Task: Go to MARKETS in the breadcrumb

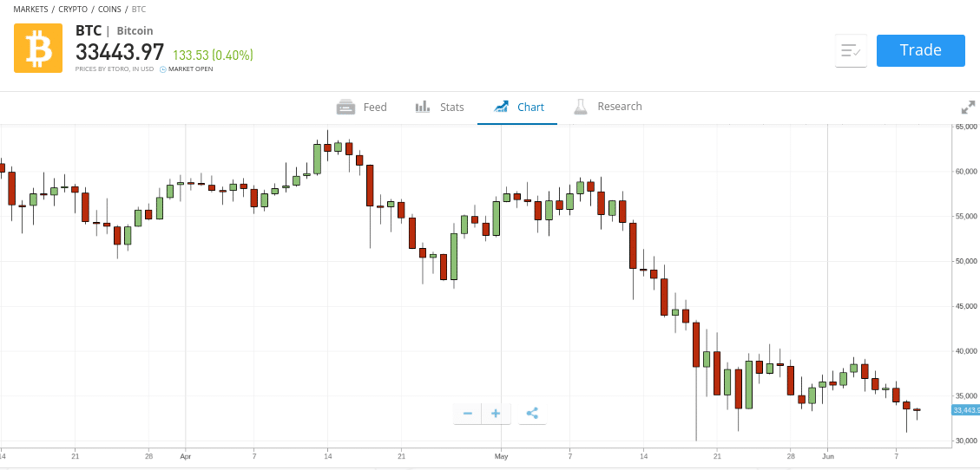Action: 30,9
